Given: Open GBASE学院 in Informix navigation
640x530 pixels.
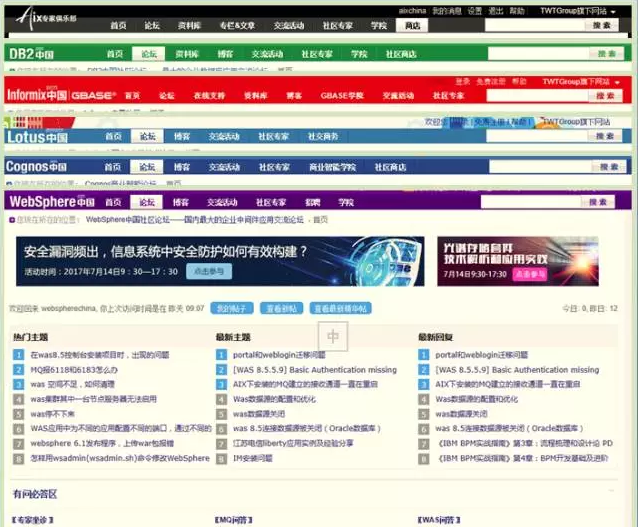Looking at the screenshot, I should pyautogui.click(x=342, y=96).
